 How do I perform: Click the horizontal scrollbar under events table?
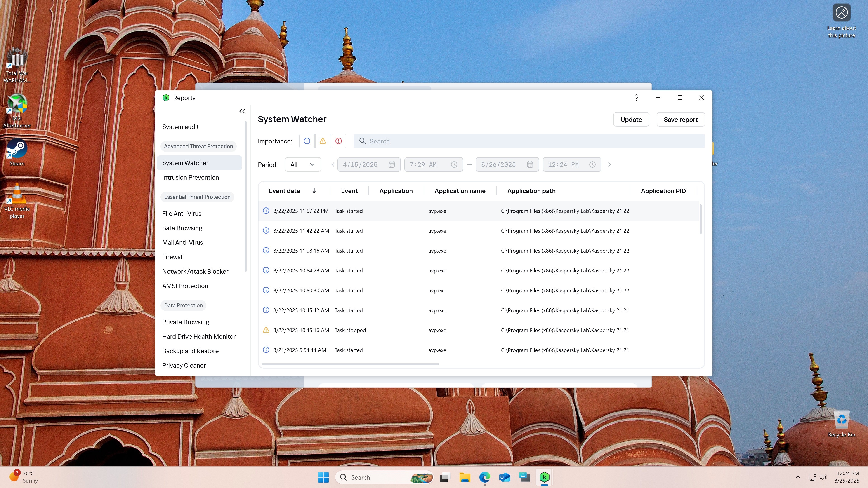point(350,364)
